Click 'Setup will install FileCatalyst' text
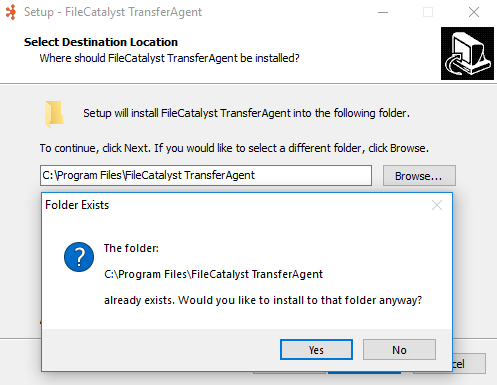The image size is (497, 385). click(246, 113)
